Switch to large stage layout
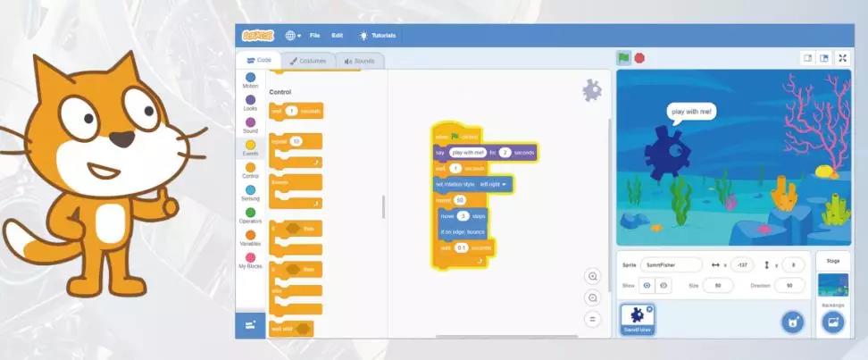The height and width of the screenshot is (360, 868). (x=824, y=58)
